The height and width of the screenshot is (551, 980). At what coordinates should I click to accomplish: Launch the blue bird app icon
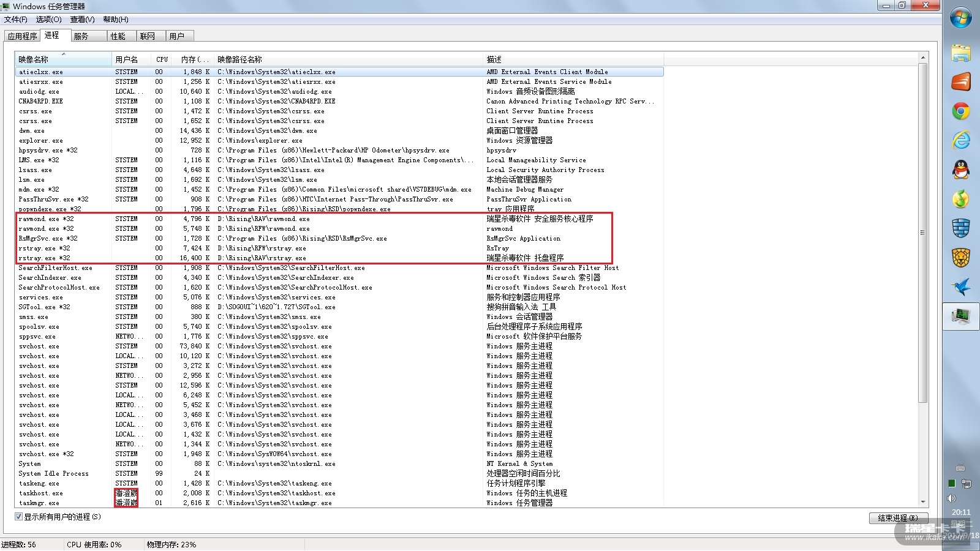click(961, 287)
